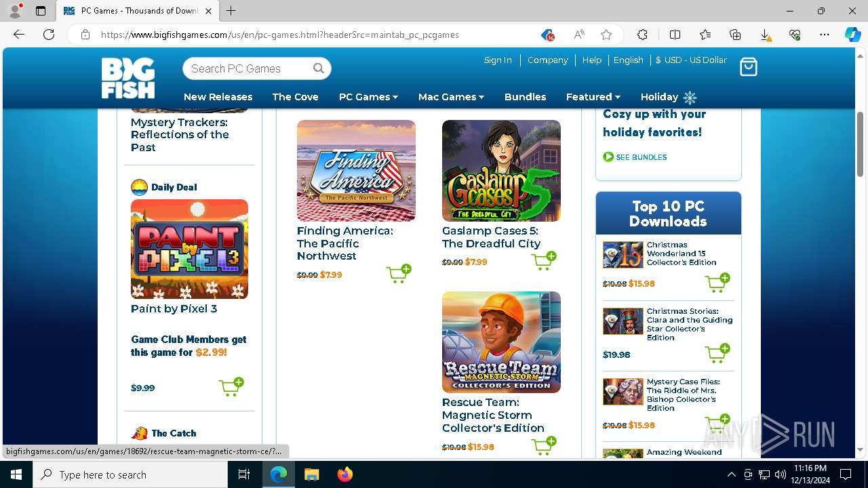Open Task View in taskbar

coord(245,474)
